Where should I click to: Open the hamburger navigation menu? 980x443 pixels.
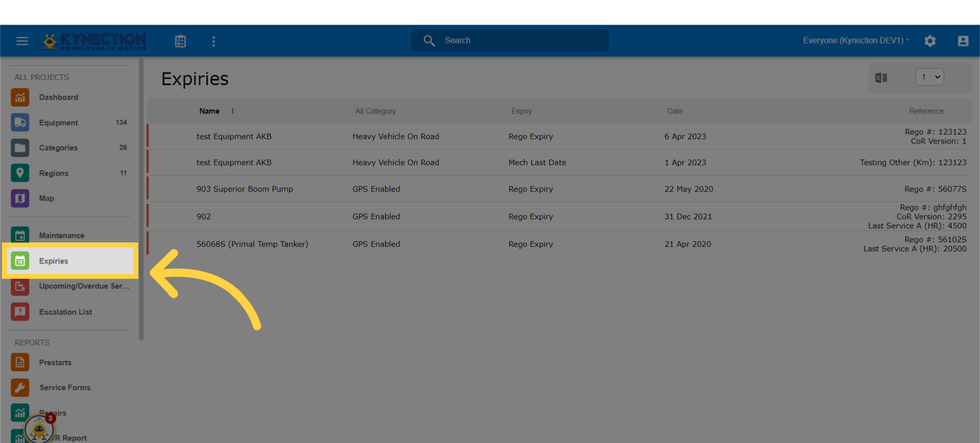coord(22,41)
